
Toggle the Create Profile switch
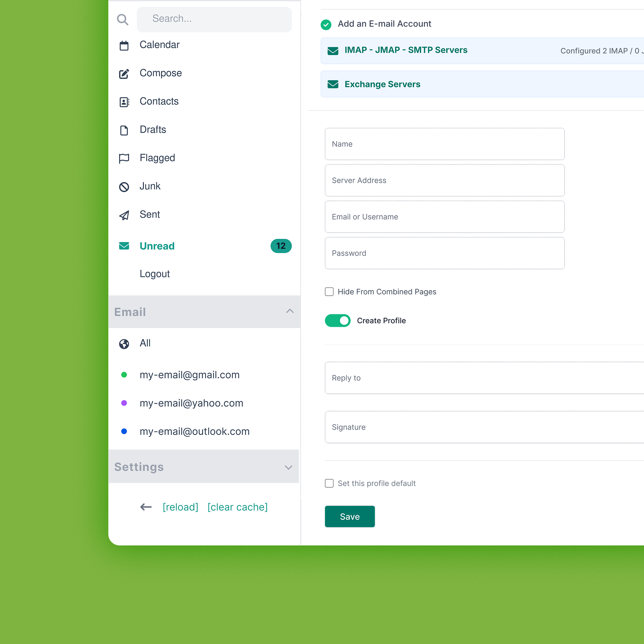338,321
